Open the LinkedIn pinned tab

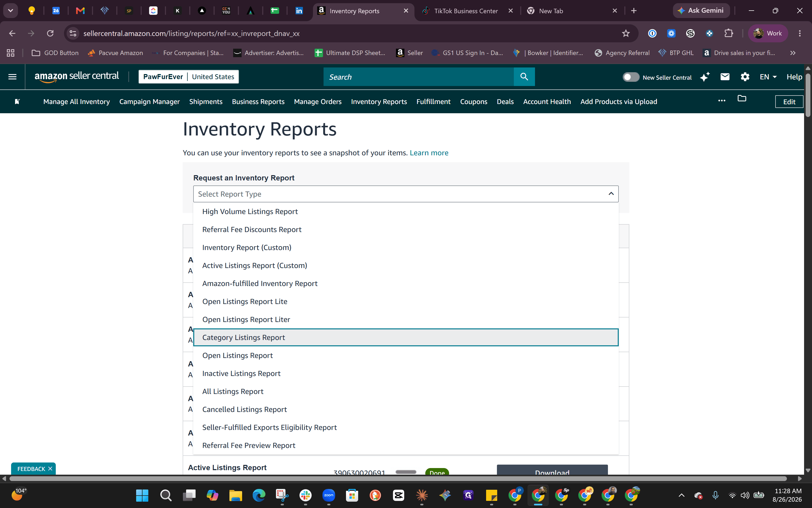coord(299,11)
